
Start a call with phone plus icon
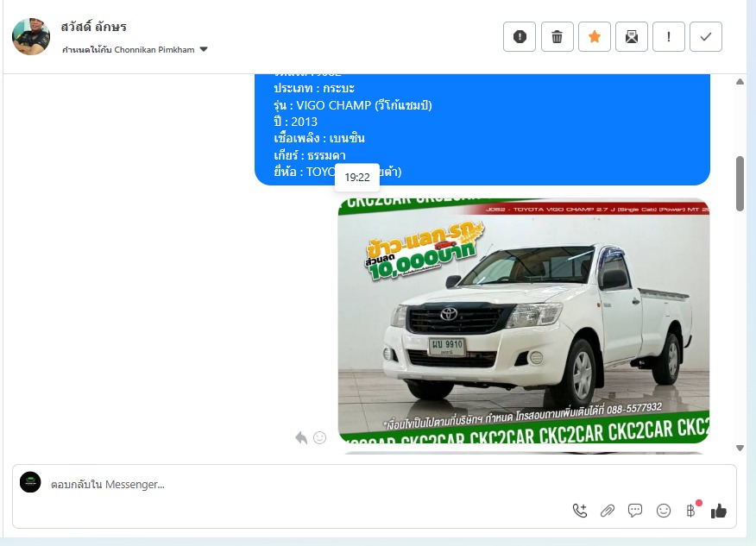(580, 511)
